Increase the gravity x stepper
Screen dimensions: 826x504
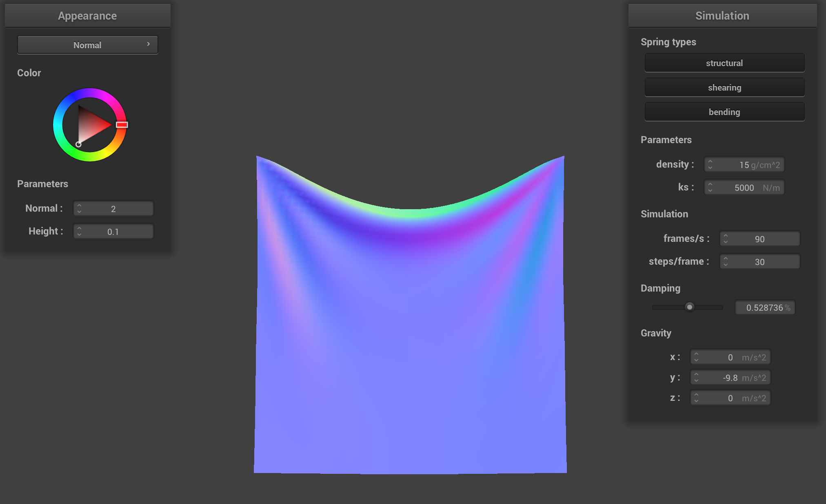click(x=696, y=354)
